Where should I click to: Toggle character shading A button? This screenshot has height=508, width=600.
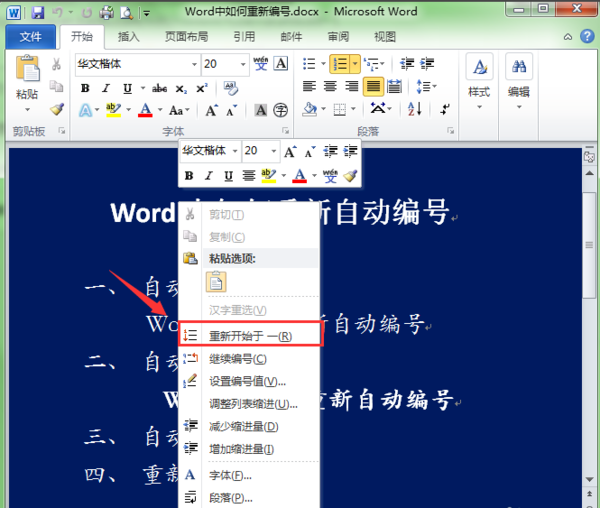coord(261,111)
